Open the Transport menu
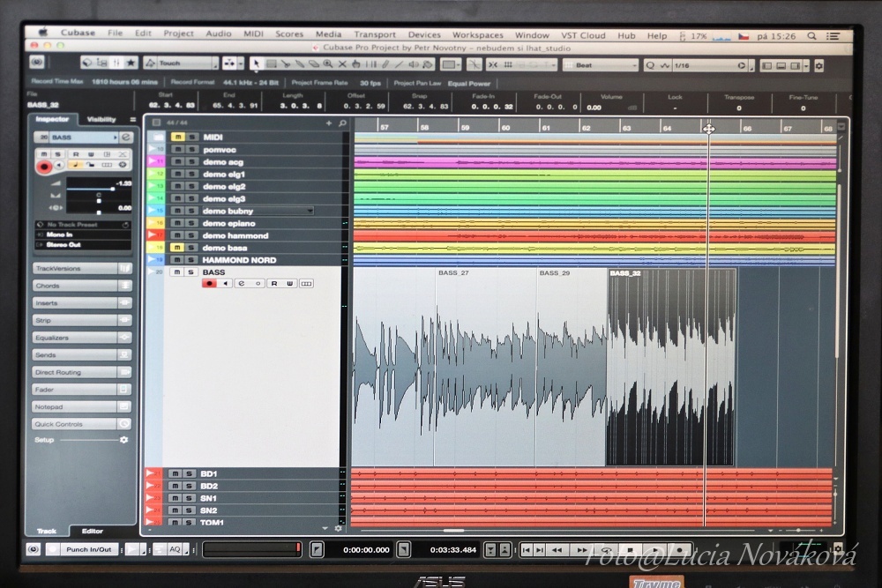The image size is (882, 588). (375, 34)
